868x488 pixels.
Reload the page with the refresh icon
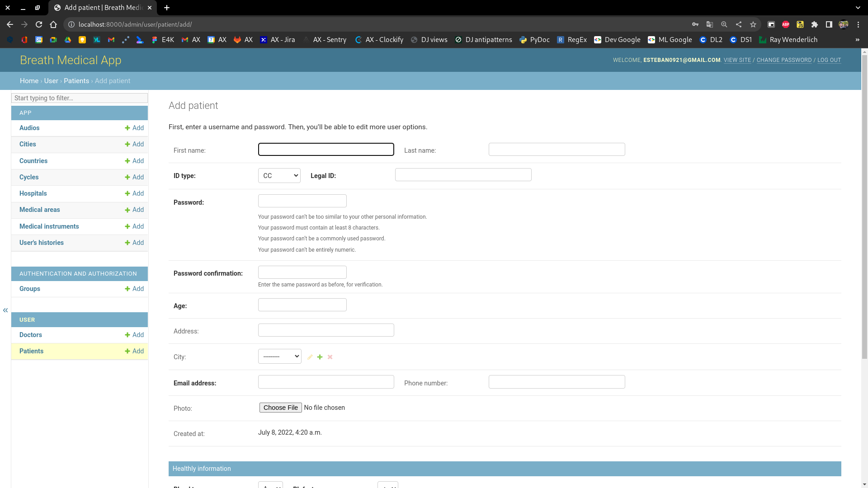tap(39, 24)
